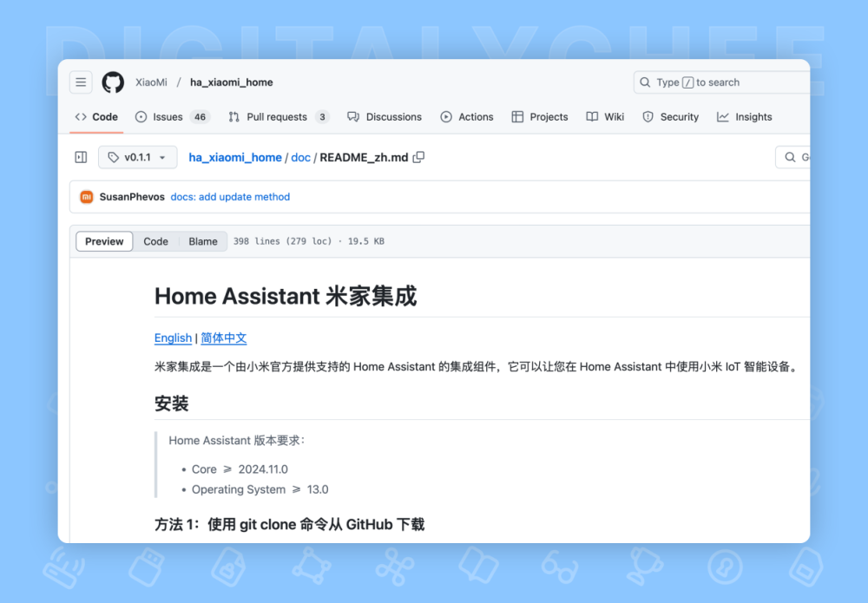Switch file view to Blame

pos(203,241)
